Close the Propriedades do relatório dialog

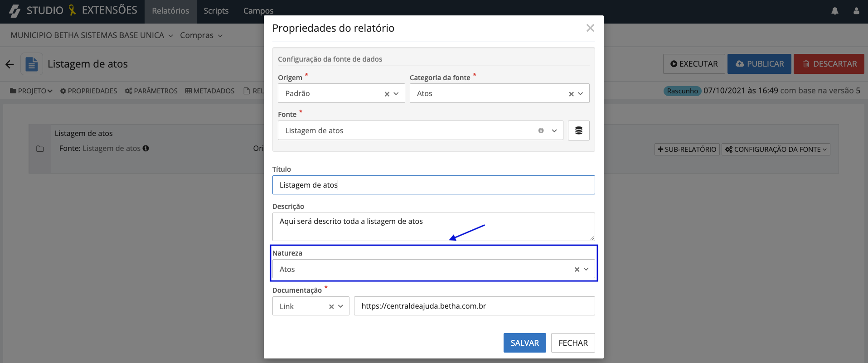click(x=590, y=28)
